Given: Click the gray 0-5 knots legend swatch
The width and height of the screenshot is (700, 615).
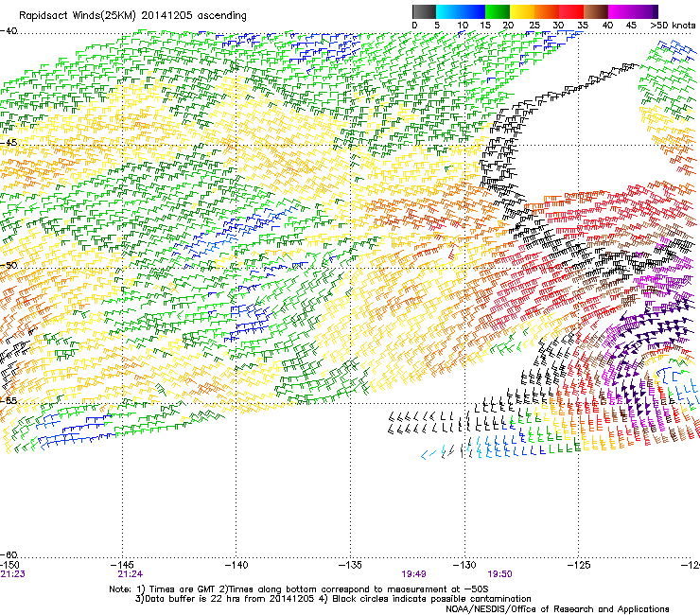Looking at the screenshot, I should (424, 11).
